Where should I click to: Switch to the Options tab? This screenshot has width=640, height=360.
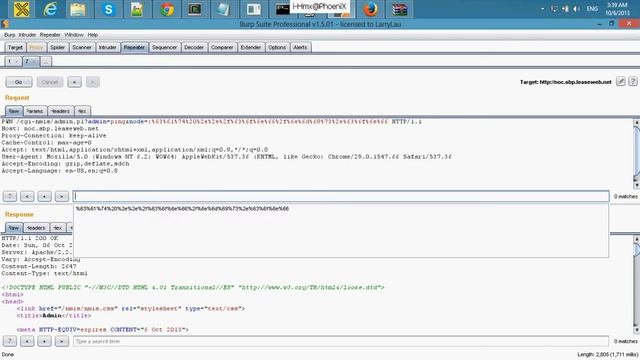277,47
